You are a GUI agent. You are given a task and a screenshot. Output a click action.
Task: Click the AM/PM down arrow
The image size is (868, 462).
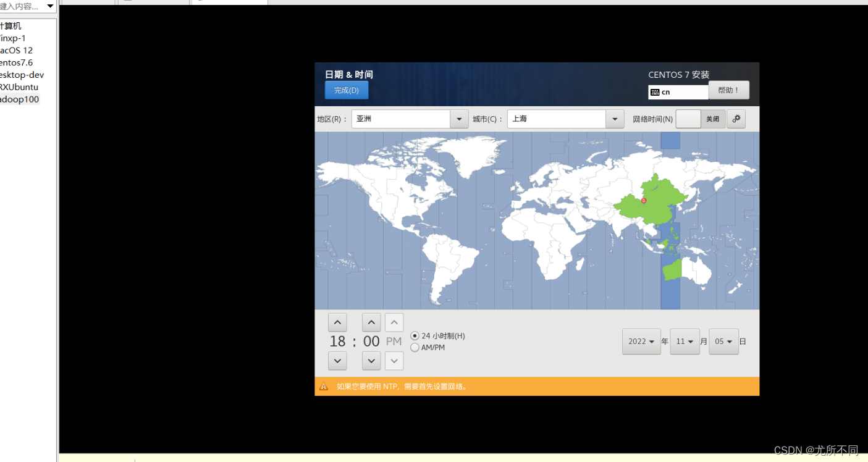394,361
